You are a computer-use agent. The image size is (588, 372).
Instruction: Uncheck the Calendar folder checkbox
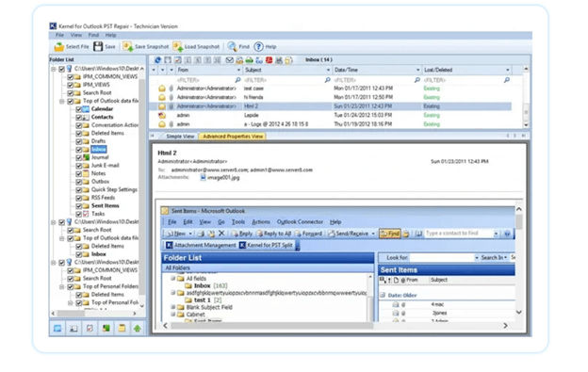tap(79, 109)
